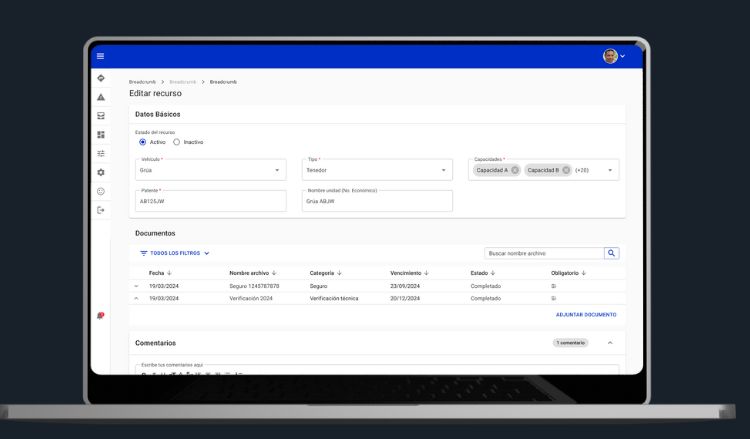Open settings gear in the sidebar
Viewport: 750px width, 439px height.
[x=101, y=172]
